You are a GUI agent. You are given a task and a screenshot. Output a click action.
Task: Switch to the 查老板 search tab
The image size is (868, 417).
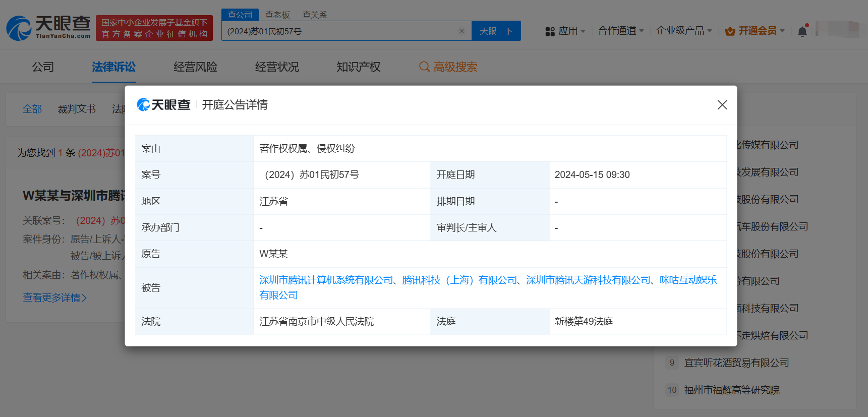[x=277, y=15]
